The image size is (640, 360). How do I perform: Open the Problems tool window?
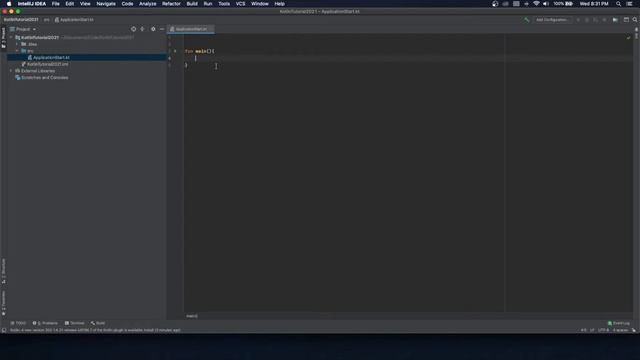point(45,323)
